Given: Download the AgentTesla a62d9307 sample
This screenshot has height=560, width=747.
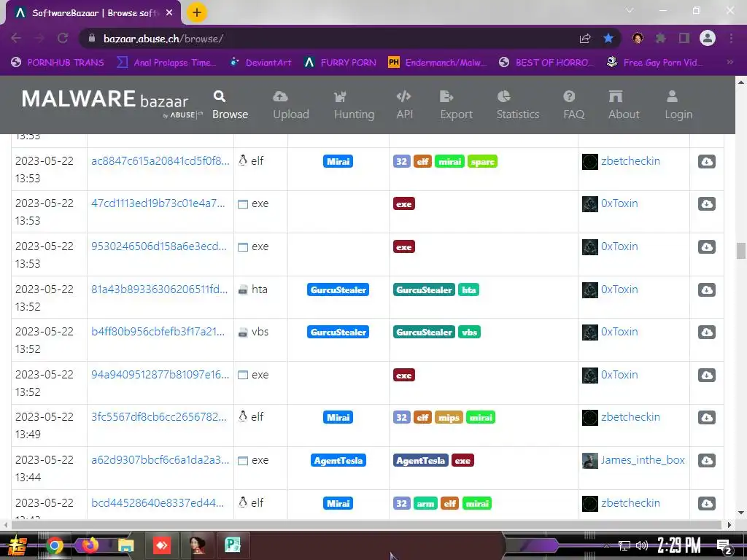Looking at the screenshot, I should click(x=706, y=461).
